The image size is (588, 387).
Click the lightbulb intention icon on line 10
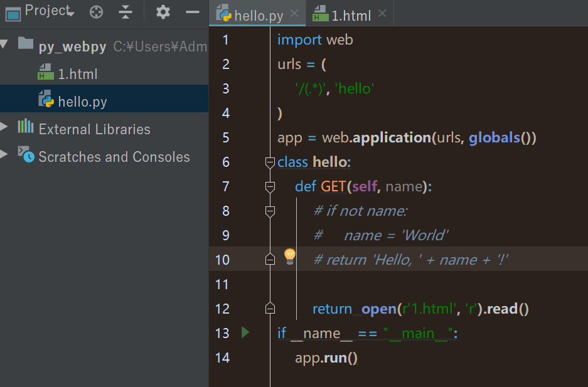point(289,255)
